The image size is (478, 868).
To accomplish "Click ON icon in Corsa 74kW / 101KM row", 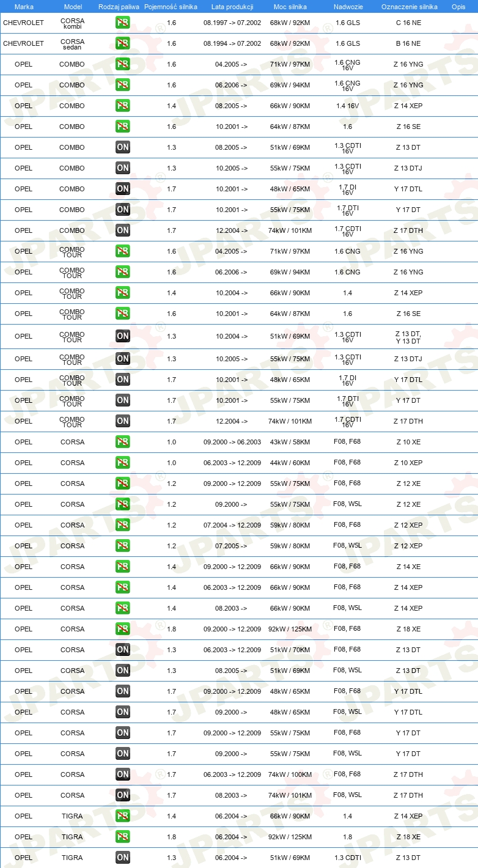I will [x=122, y=795].
